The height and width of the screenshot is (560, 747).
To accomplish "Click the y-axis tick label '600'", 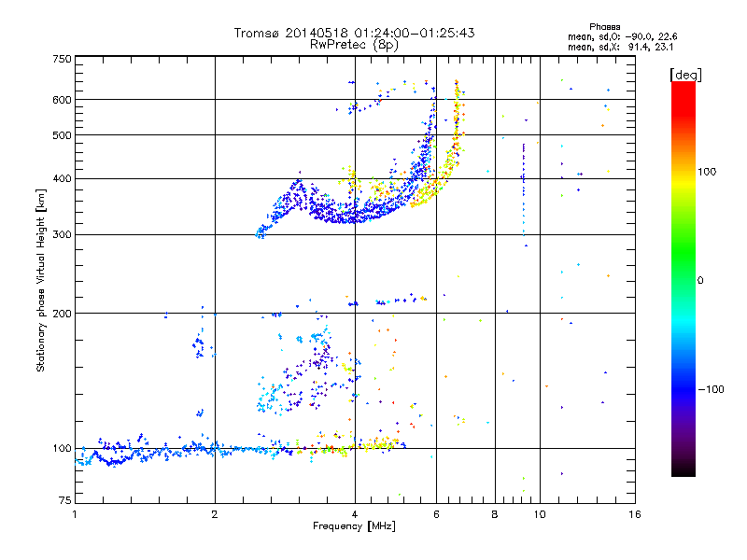I will point(62,100).
